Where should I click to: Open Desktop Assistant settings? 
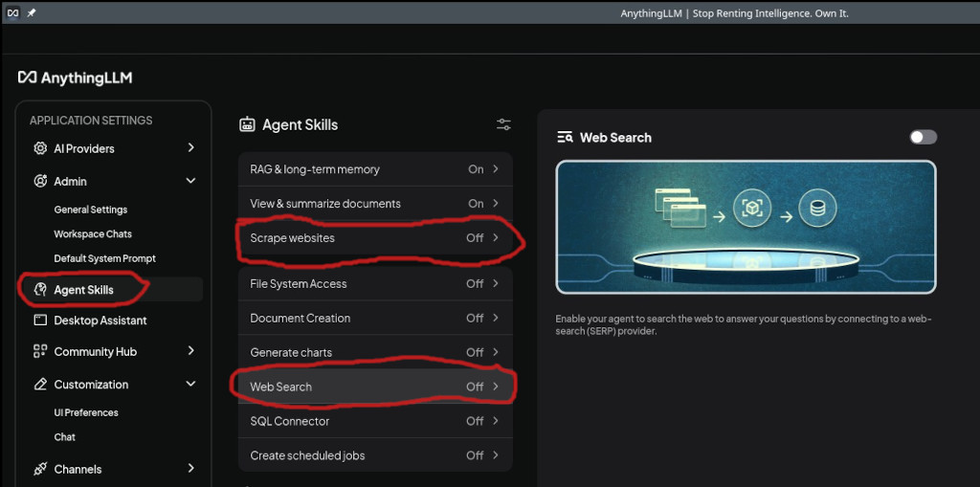[x=100, y=321]
